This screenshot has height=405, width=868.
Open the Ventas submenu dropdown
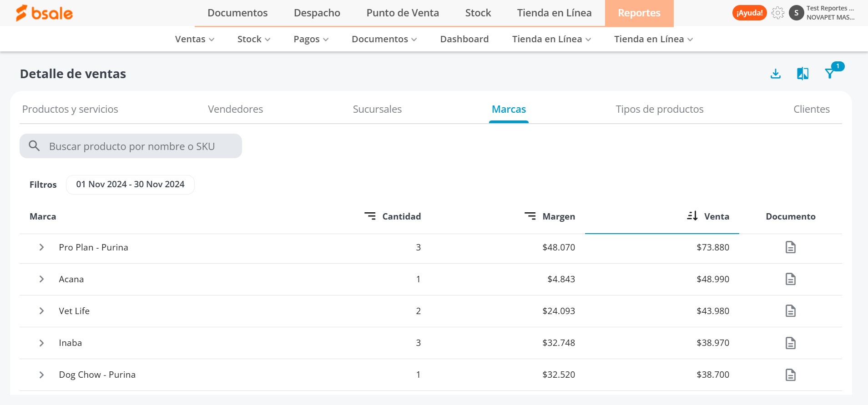pyautogui.click(x=195, y=39)
